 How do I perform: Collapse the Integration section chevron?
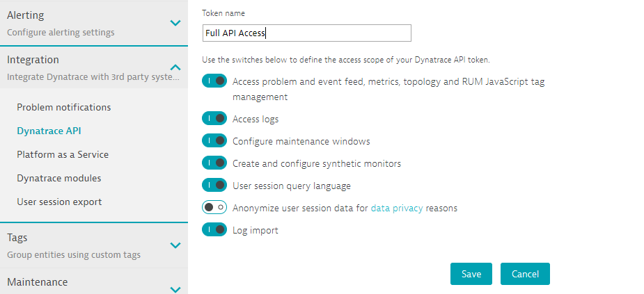click(x=175, y=67)
